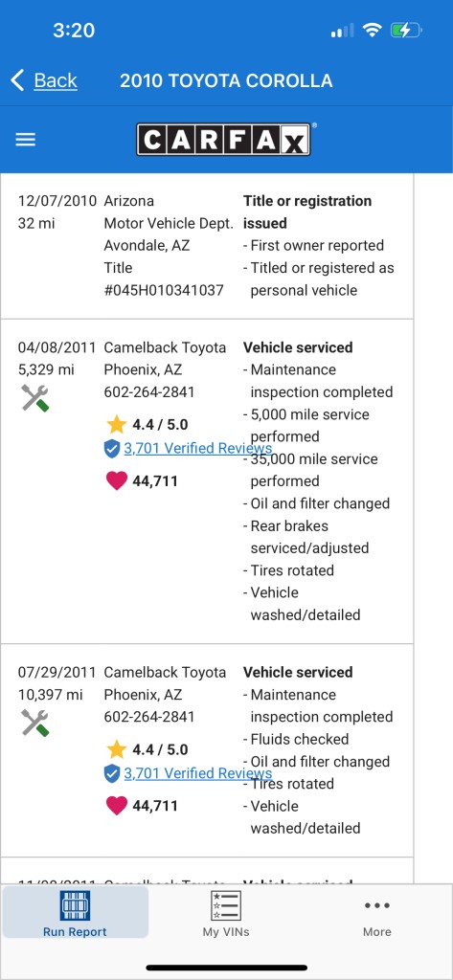Image resolution: width=453 pixels, height=980 pixels.
Task: Switch to the Run Report tab
Action: (75, 912)
